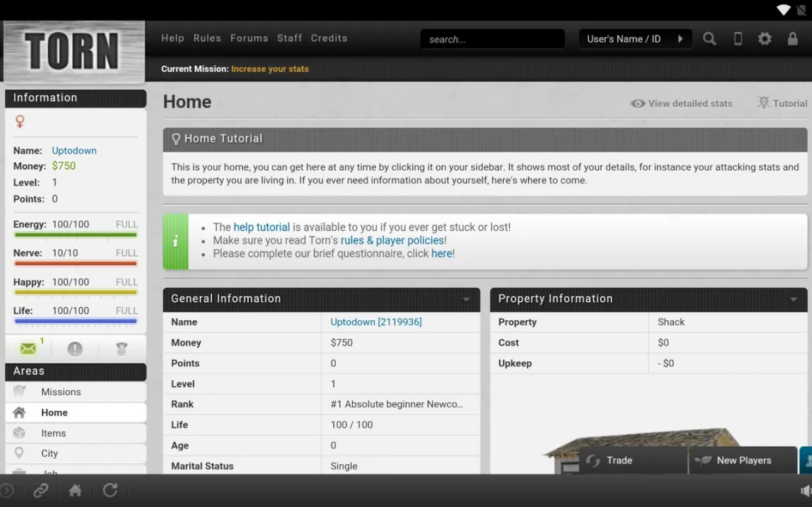The image size is (812, 507).
Task: Click the search magnifying glass icon
Action: click(x=709, y=39)
